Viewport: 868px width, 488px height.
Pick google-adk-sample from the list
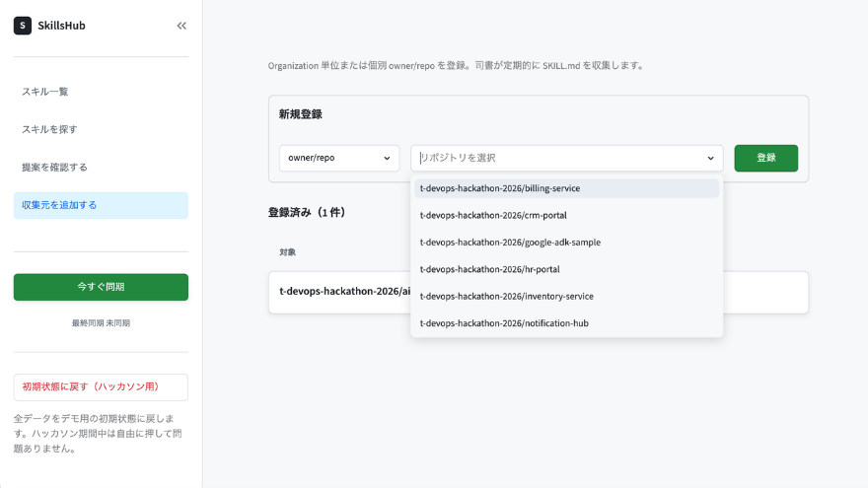click(x=567, y=243)
